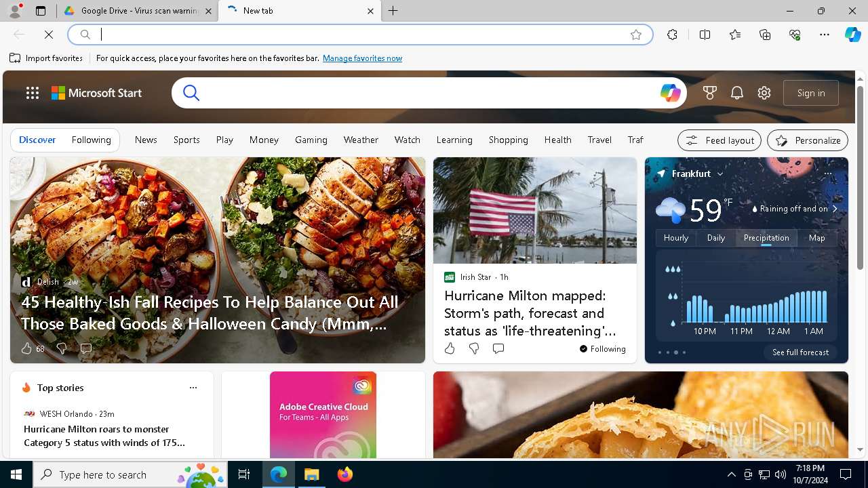Open the notifications bell
868x488 pixels.
[x=737, y=93]
